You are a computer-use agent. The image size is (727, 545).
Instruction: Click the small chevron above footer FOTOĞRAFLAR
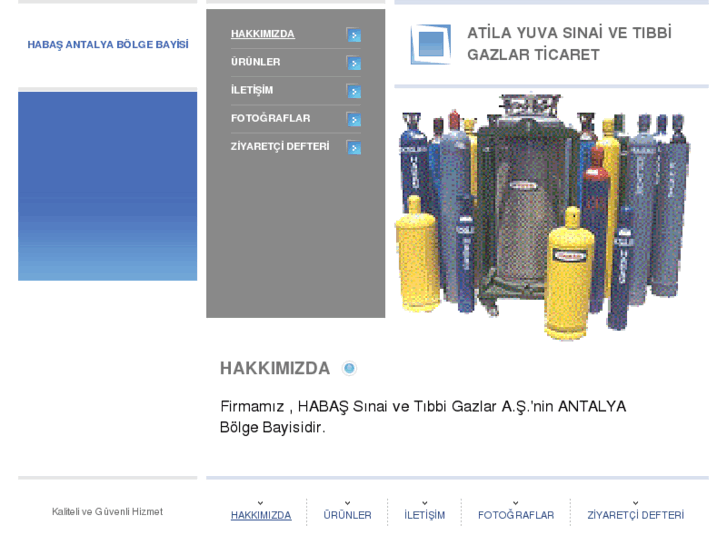516,503
